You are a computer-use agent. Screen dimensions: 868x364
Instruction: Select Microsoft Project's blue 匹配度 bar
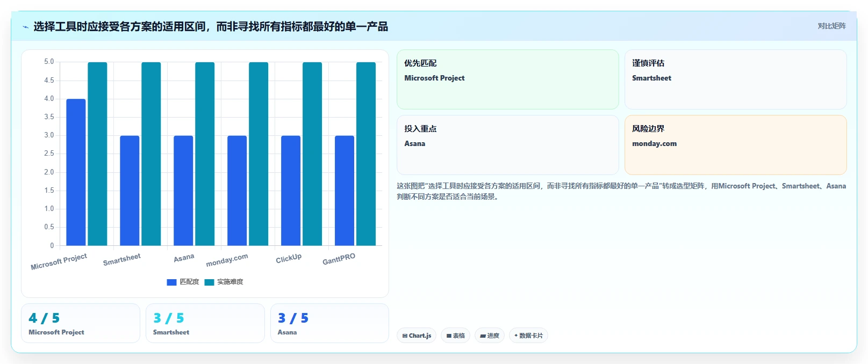point(76,172)
